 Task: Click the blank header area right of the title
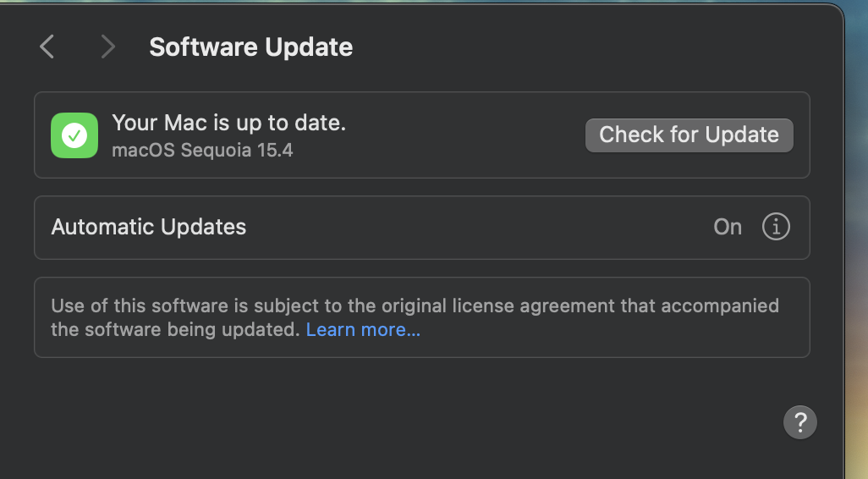coord(592,47)
